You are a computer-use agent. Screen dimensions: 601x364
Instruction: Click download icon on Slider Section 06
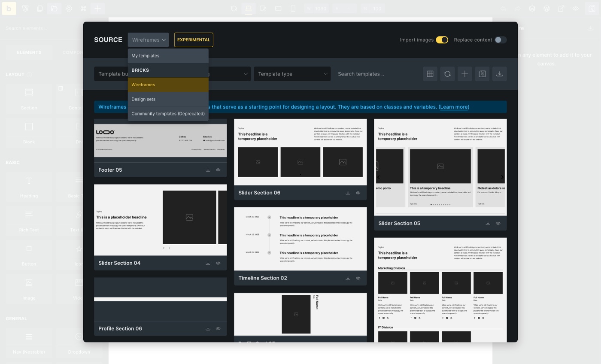click(x=348, y=193)
